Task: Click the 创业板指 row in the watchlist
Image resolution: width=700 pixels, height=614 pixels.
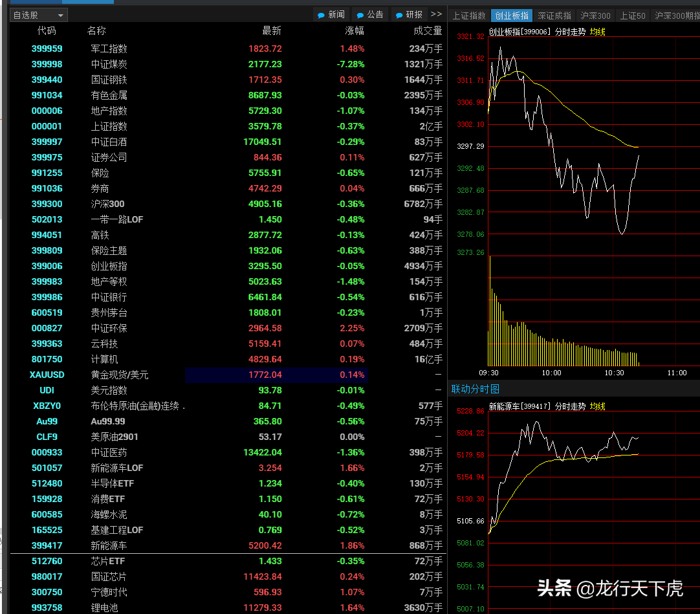Action: (227, 266)
